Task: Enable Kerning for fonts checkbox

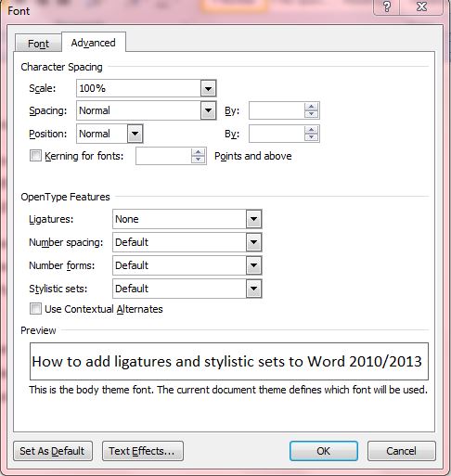Action: [x=35, y=156]
